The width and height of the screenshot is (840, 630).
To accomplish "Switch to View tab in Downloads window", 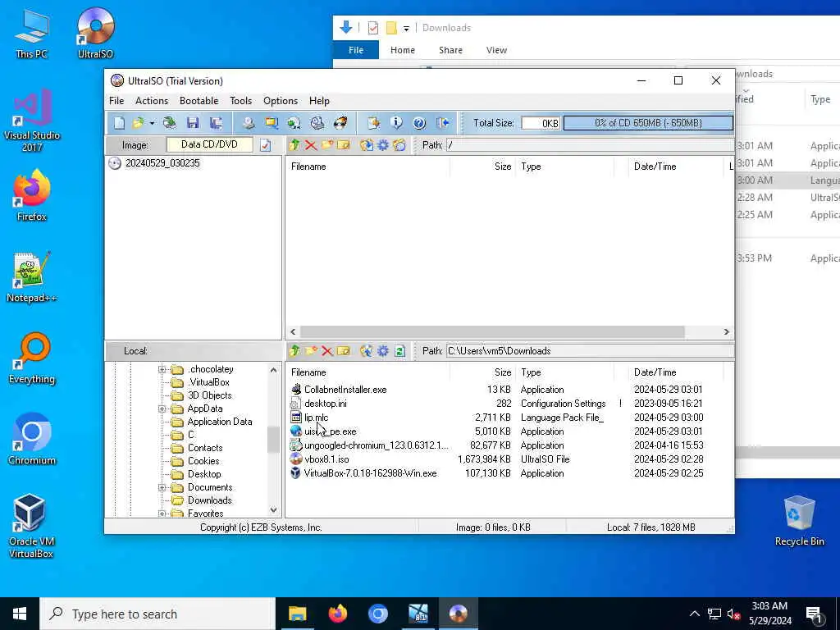I will [x=496, y=50].
